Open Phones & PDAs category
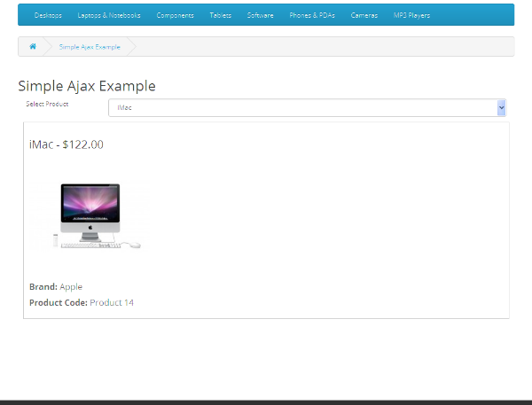 point(312,15)
